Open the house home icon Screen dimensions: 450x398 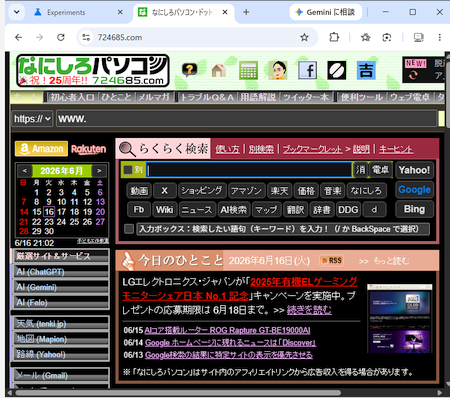(x=219, y=70)
